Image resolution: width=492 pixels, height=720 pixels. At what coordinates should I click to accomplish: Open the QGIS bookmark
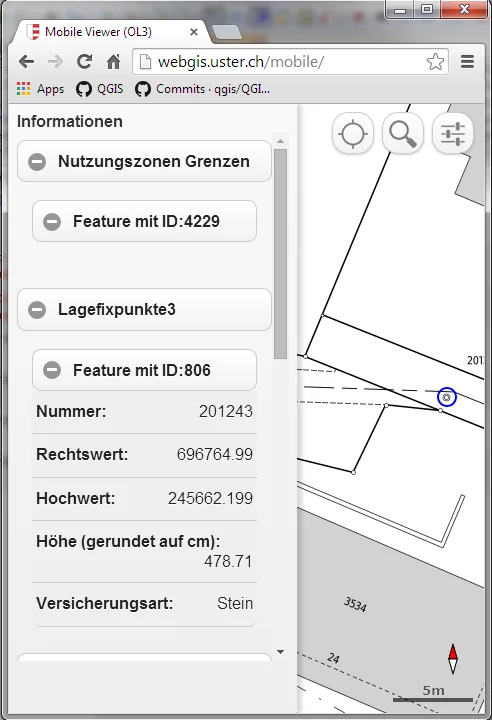point(100,89)
